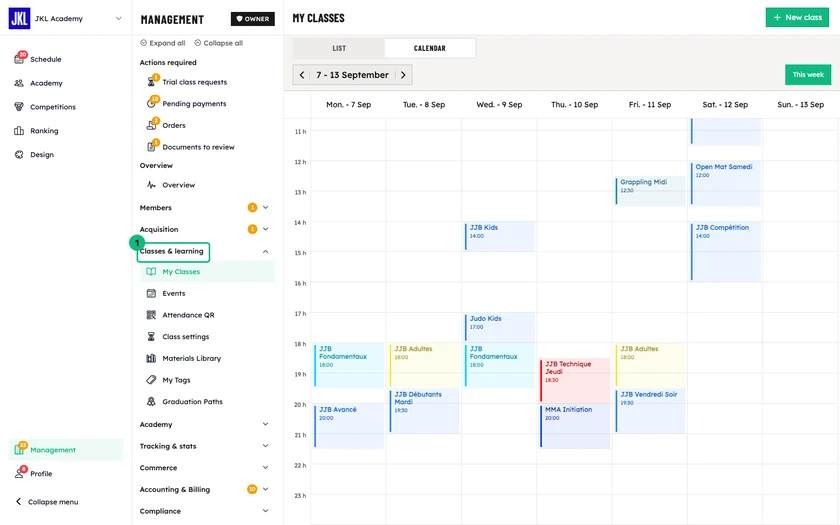The width and height of the screenshot is (840, 525).
Task: Open the Competitions trophy icon
Action: [19, 107]
